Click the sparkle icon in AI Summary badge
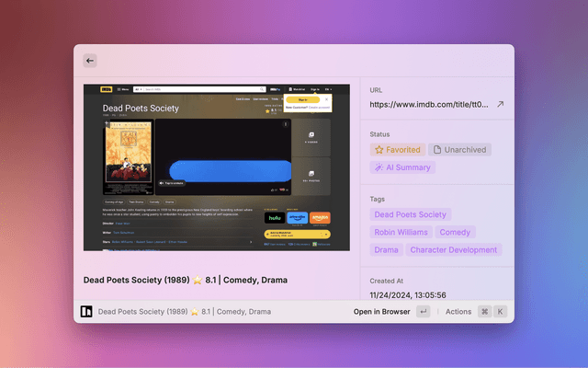588x368 pixels. [x=379, y=167]
